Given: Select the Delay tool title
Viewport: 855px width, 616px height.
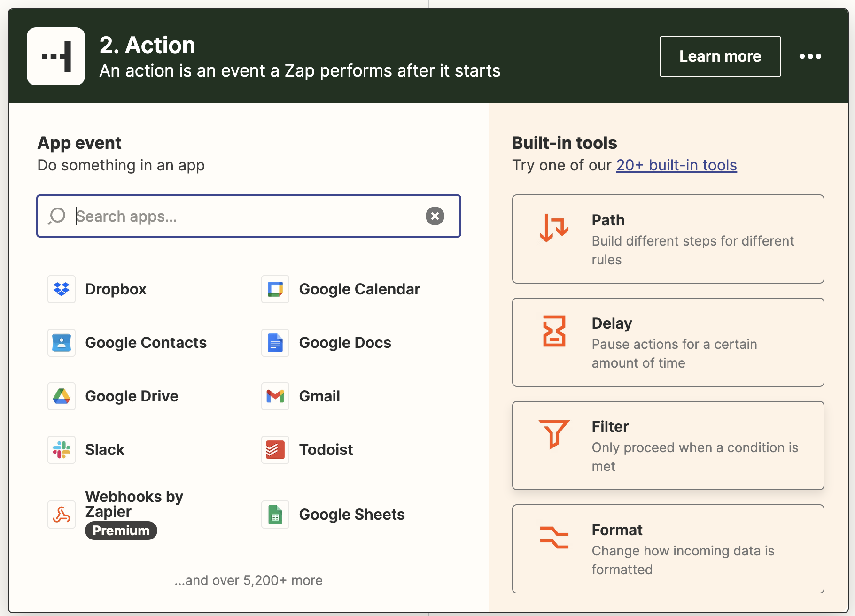Looking at the screenshot, I should [612, 323].
